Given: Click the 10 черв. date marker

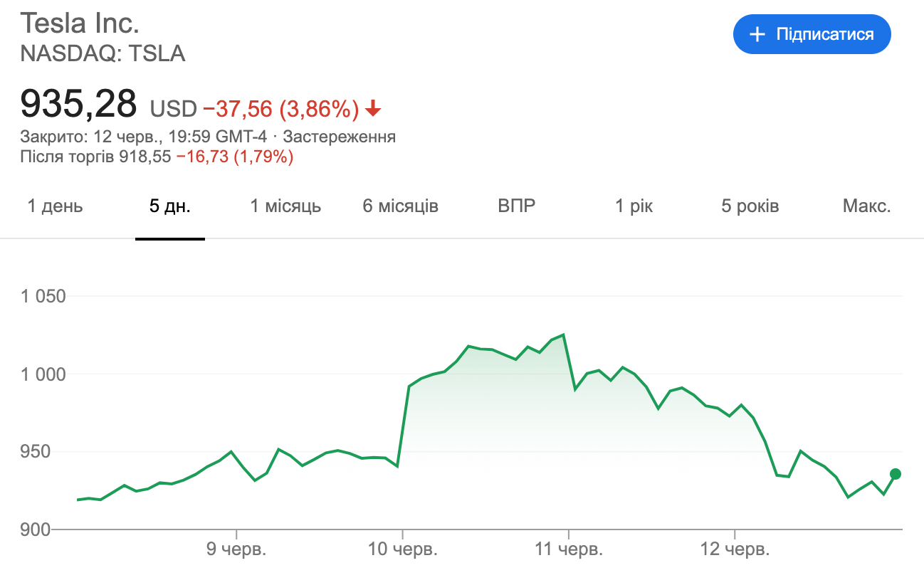Looking at the screenshot, I should 402,550.
